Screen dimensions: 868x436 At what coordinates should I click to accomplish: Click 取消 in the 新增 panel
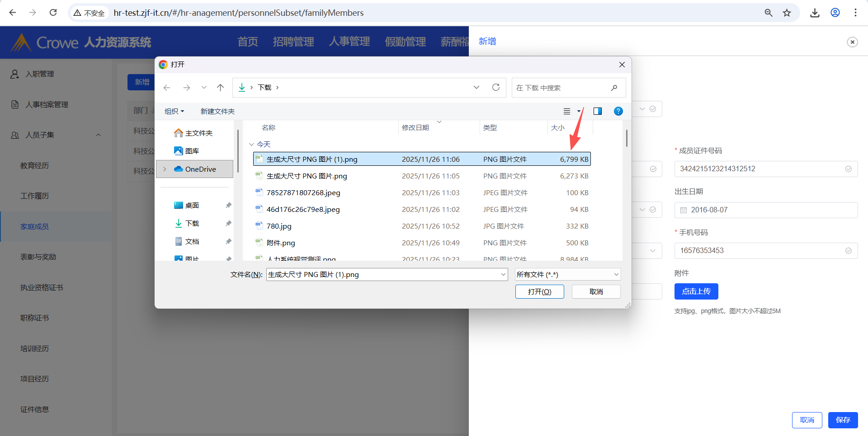tap(807, 420)
